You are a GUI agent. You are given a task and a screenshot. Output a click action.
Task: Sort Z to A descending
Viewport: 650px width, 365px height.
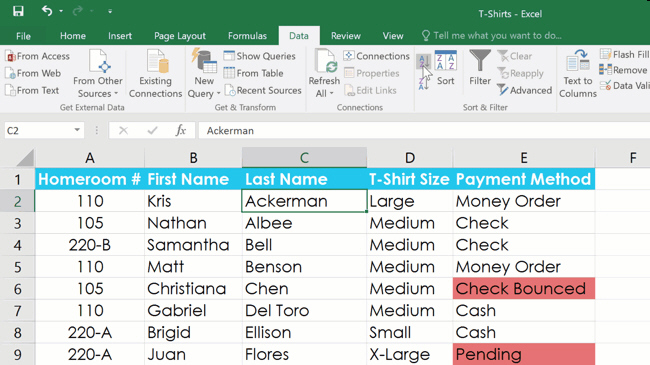click(x=424, y=83)
